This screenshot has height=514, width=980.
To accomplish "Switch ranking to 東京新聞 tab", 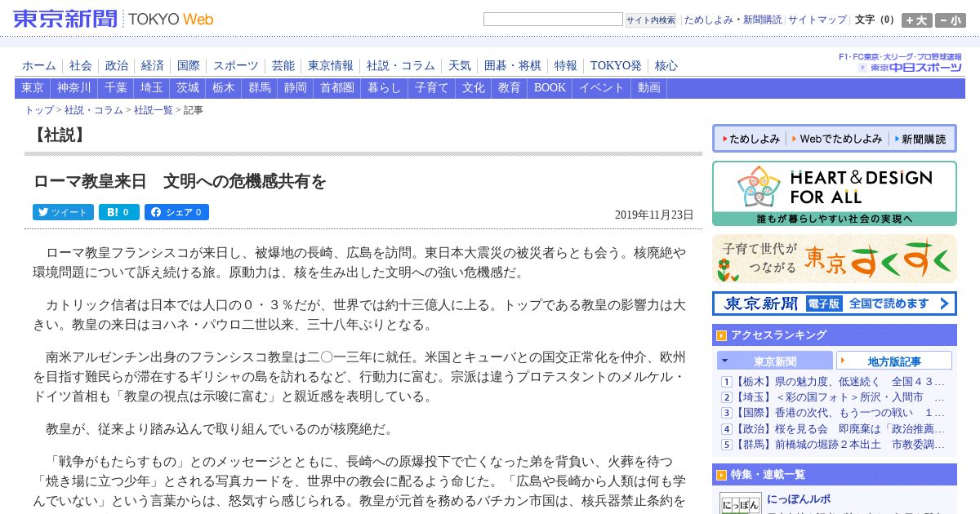I will (775, 361).
